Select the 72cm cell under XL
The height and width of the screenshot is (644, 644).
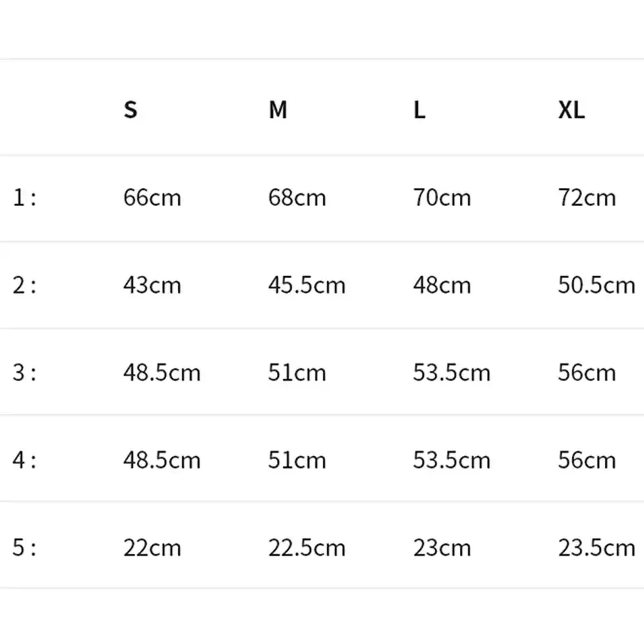pyautogui.click(x=587, y=197)
